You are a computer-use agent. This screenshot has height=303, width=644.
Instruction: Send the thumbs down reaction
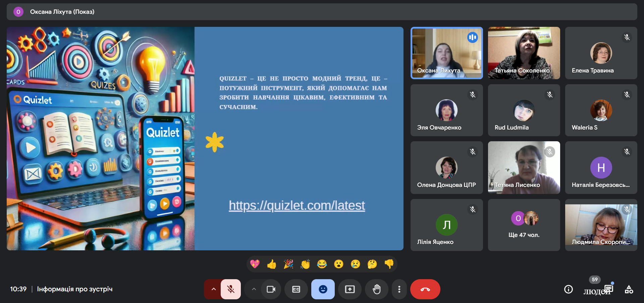click(389, 264)
